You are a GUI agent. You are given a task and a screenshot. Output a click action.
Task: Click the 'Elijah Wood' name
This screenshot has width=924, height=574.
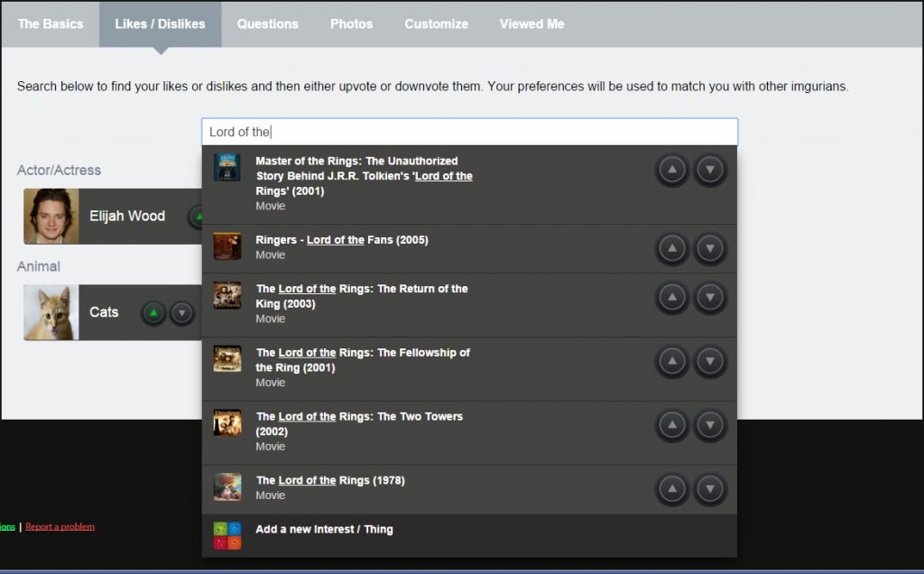click(x=127, y=217)
